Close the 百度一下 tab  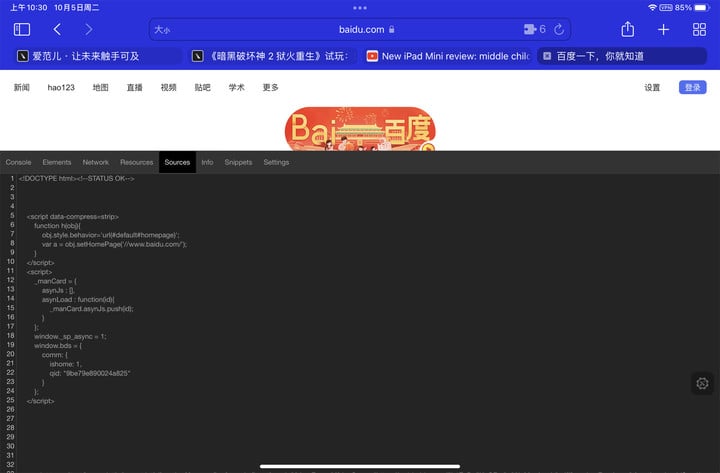547,57
